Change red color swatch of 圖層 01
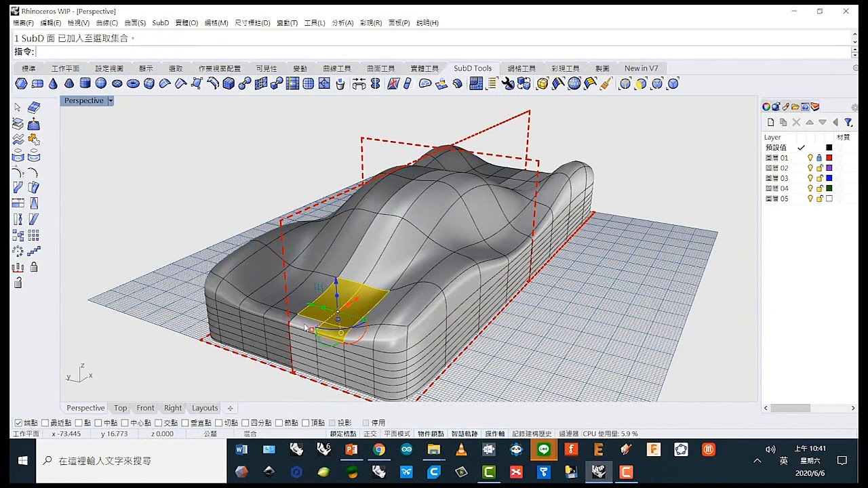The image size is (868, 488). tap(829, 158)
